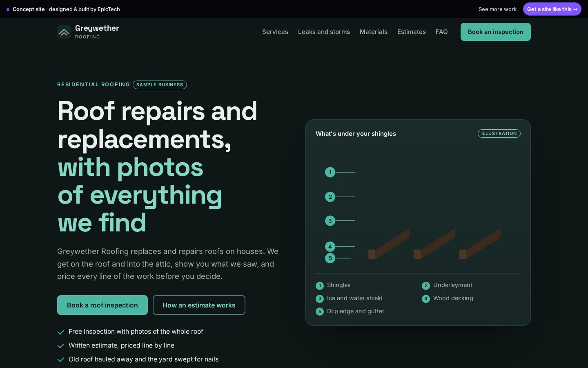Click the Get a site like this button
Viewport: 588px width, 368px height.
[x=552, y=9]
